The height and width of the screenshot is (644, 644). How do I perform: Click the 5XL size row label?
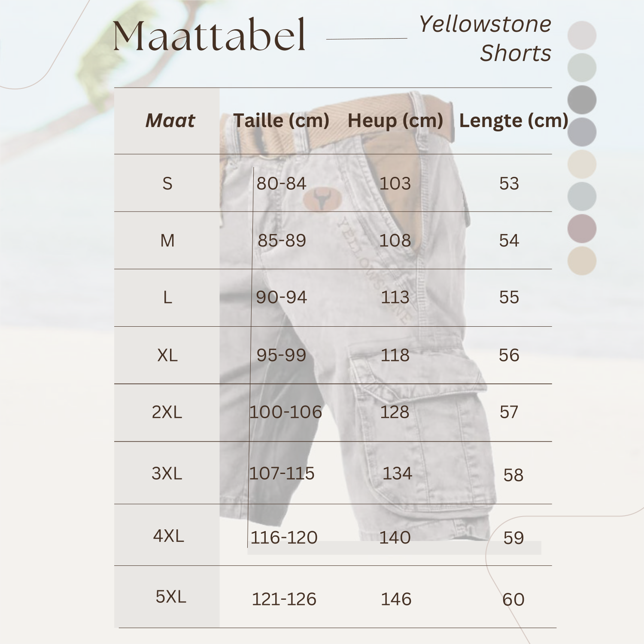click(171, 597)
